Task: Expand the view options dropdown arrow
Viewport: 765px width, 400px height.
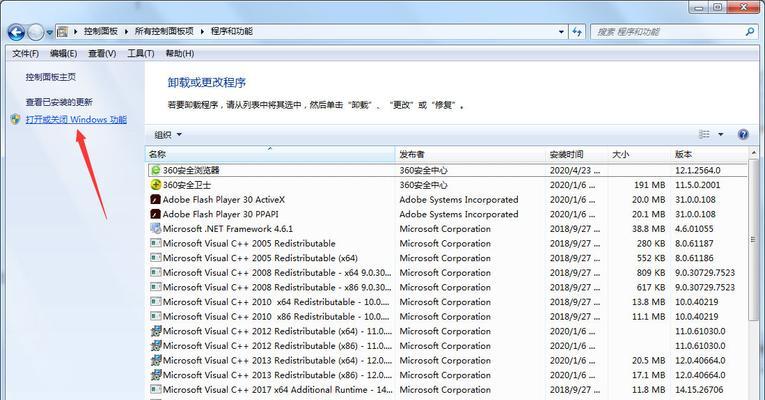Action: point(721,135)
